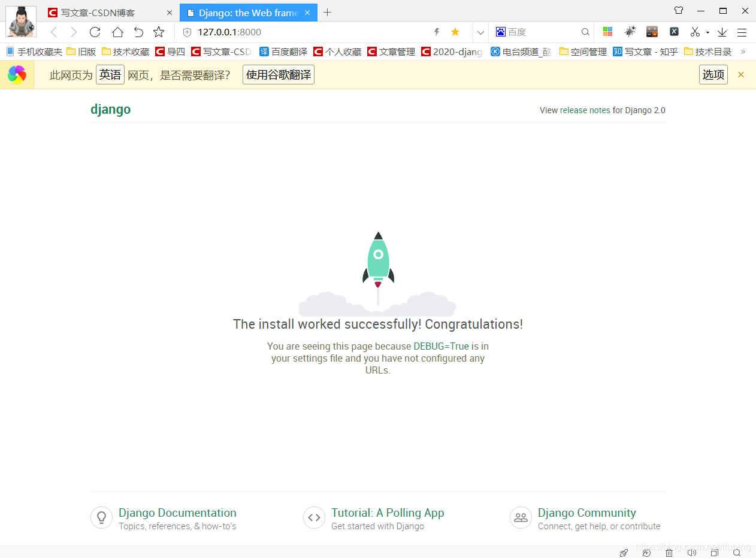This screenshot has height=558, width=756.
Task: Click the shield site security icon
Action: (187, 32)
